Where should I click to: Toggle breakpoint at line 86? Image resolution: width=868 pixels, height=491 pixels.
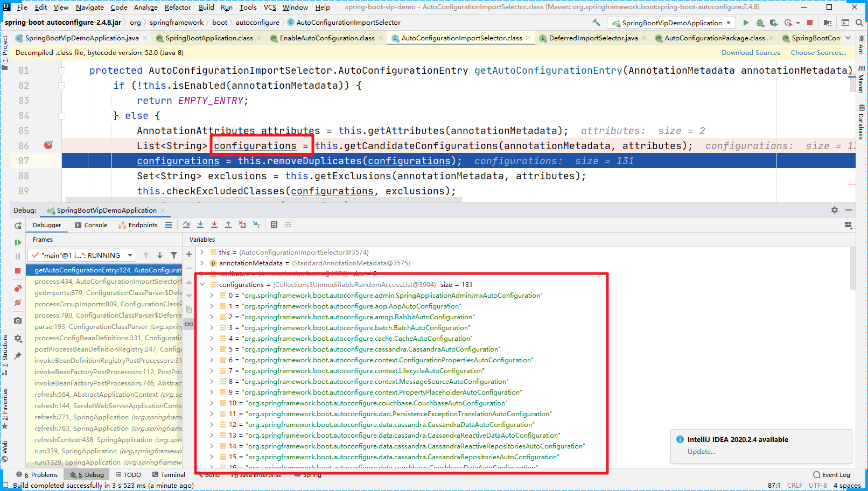pyautogui.click(x=48, y=145)
